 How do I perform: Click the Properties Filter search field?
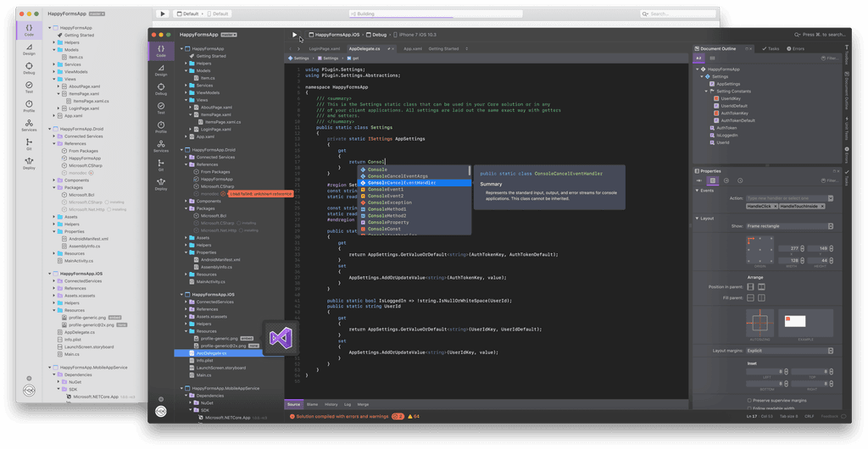[830, 180]
